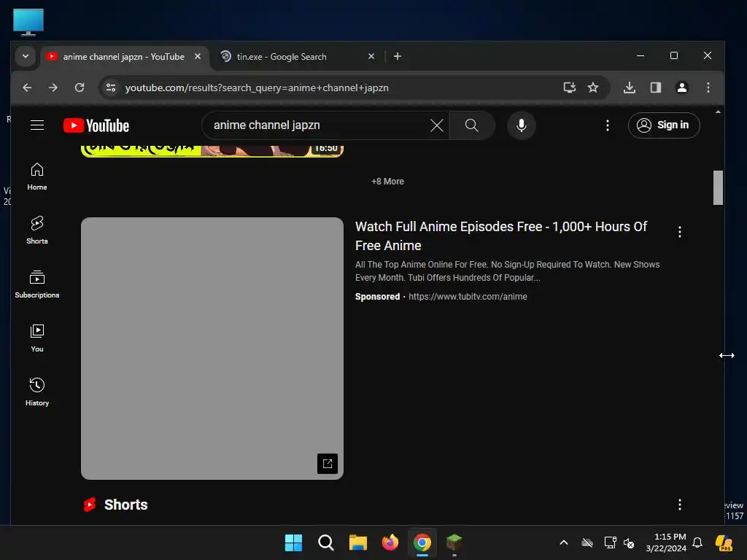Image resolution: width=747 pixels, height=560 pixels.
Task: Select the This PC desktop icon
Action: [28, 22]
